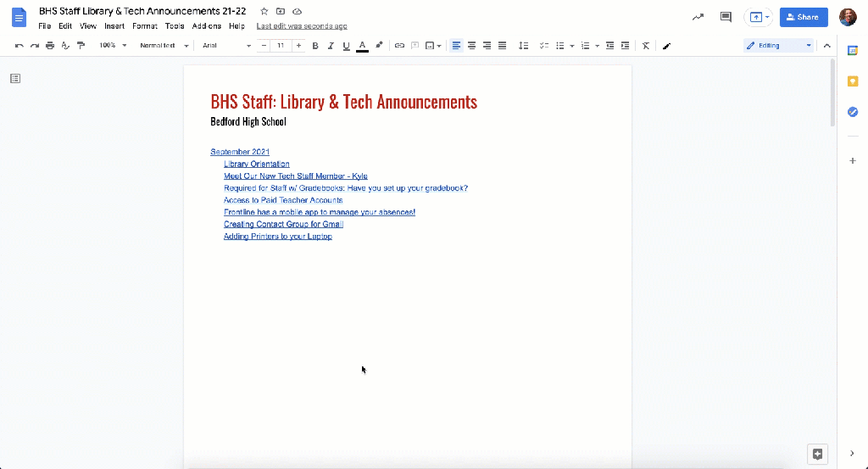Image resolution: width=868 pixels, height=469 pixels.
Task: Open the Insert menu
Action: pyautogui.click(x=114, y=26)
